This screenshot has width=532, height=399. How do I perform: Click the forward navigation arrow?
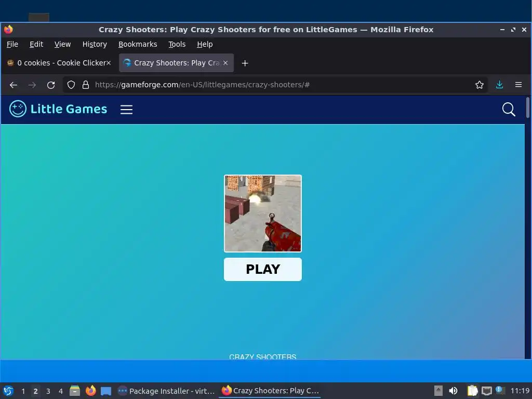(32, 85)
